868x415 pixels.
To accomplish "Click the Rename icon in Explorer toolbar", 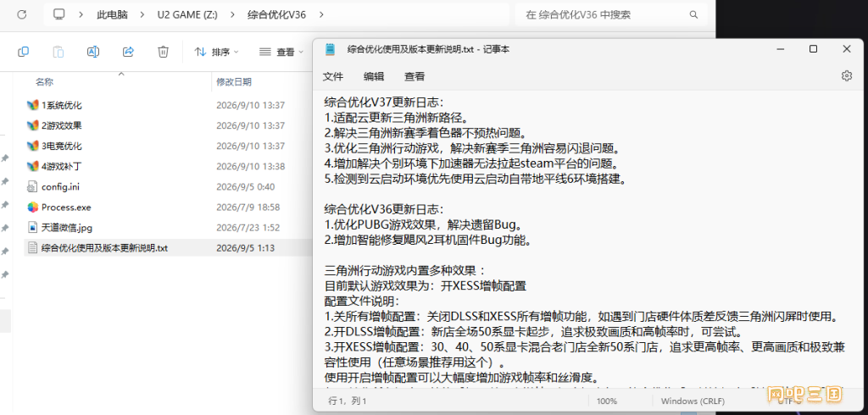I will coord(93,52).
